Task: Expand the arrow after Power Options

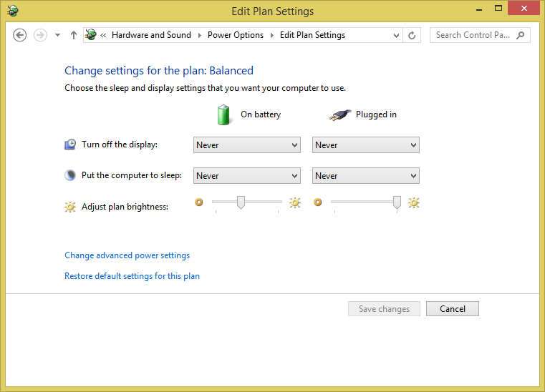Action: 272,35
